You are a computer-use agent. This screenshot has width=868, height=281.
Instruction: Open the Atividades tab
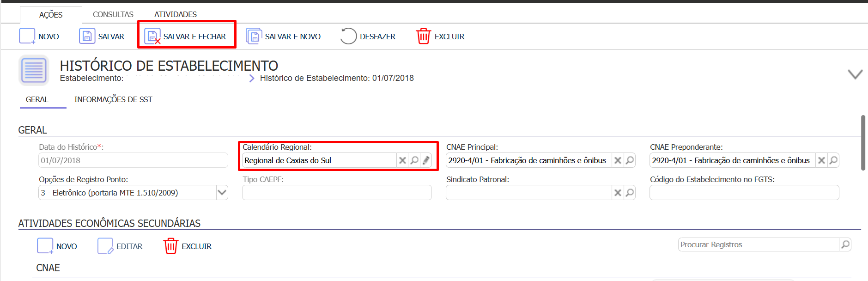coord(176,14)
